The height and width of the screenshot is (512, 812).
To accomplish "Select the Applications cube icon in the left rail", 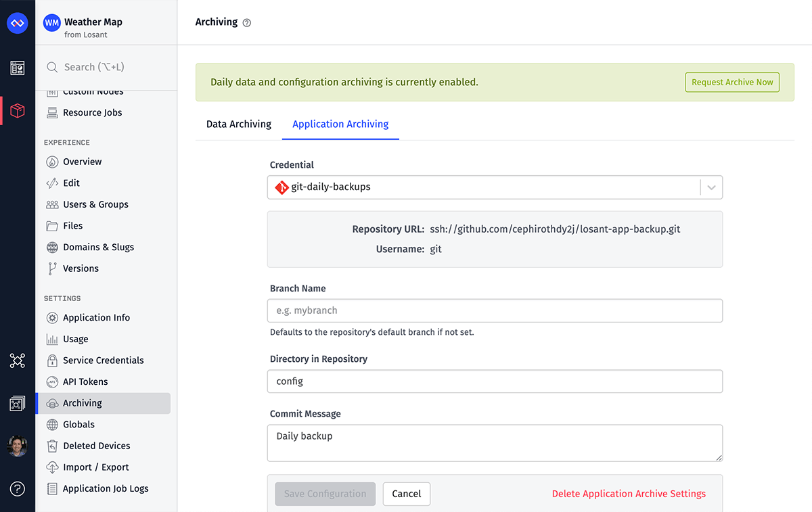I will (x=17, y=110).
